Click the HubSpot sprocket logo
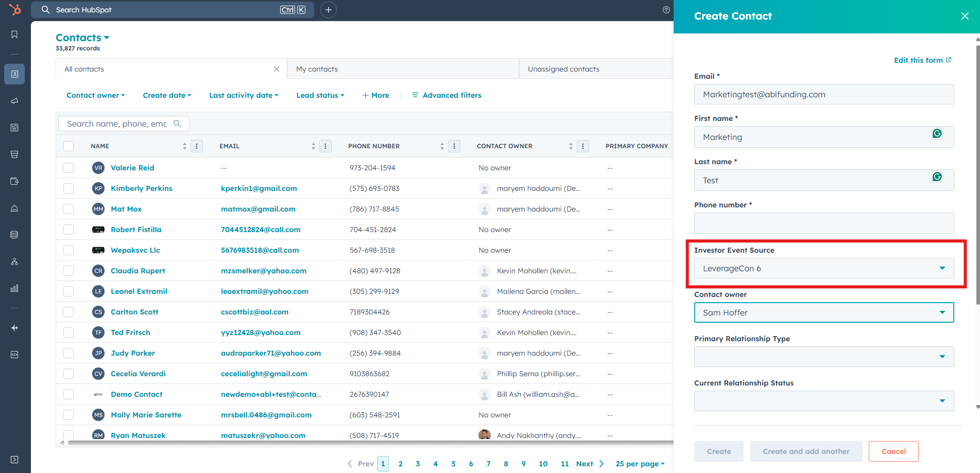Image resolution: width=980 pixels, height=473 pixels. [15, 9]
